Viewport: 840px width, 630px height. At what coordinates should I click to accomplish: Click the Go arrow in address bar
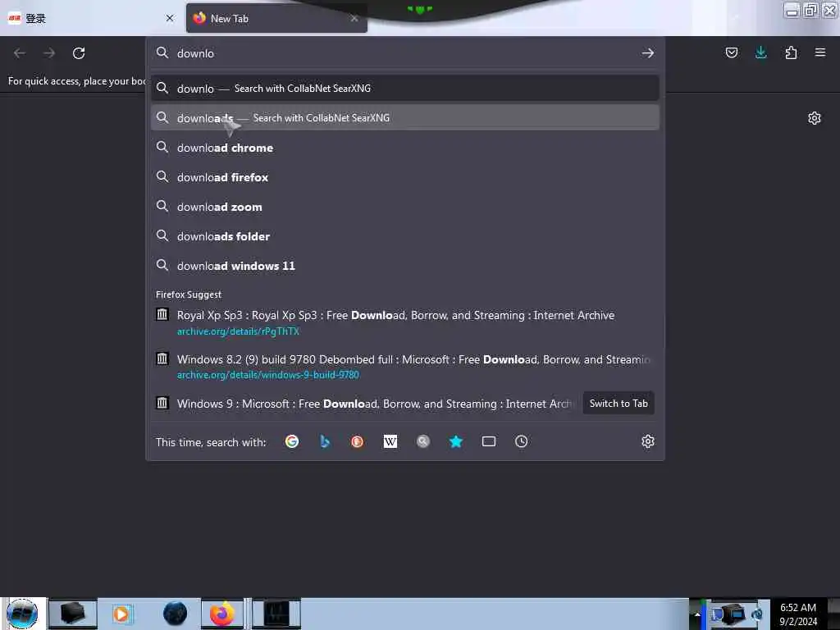click(x=648, y=53)
